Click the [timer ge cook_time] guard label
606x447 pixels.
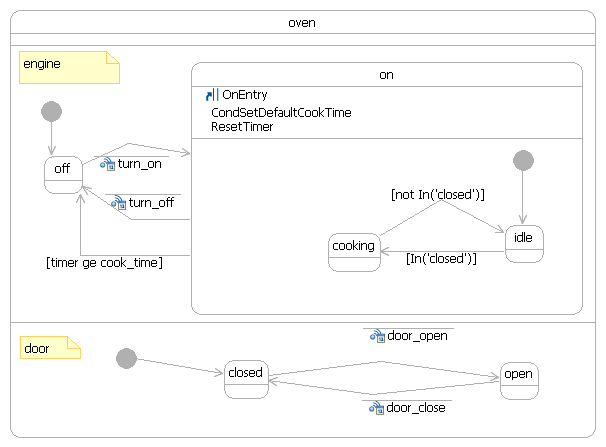click(104, 263)
